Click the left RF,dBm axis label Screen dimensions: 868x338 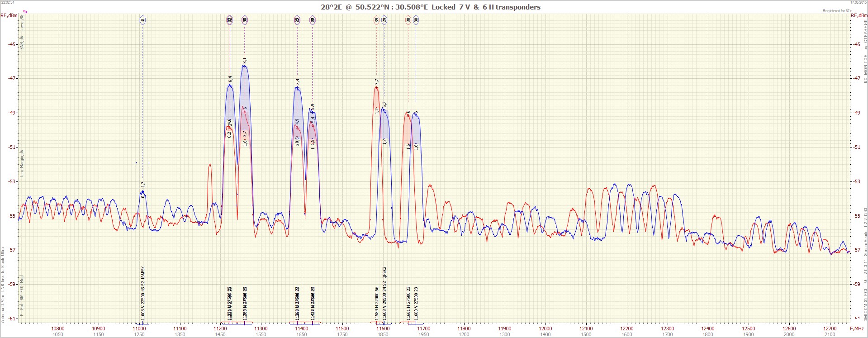(x=9, y=15)
